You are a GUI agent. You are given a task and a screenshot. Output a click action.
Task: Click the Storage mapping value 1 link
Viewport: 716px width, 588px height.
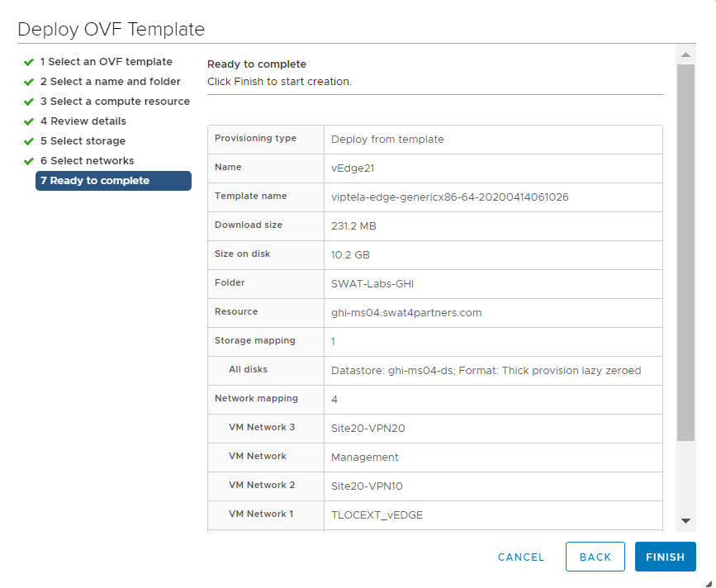click(x=333, y=341)
